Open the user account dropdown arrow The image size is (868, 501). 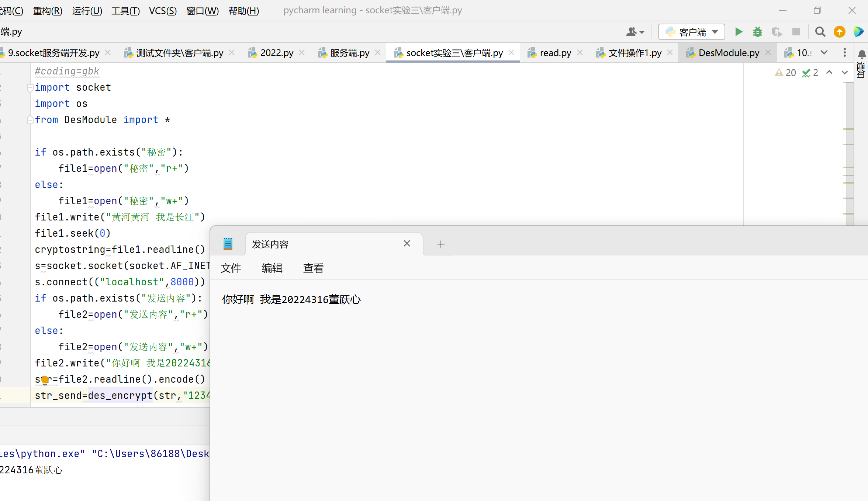[x=642, y=32]
